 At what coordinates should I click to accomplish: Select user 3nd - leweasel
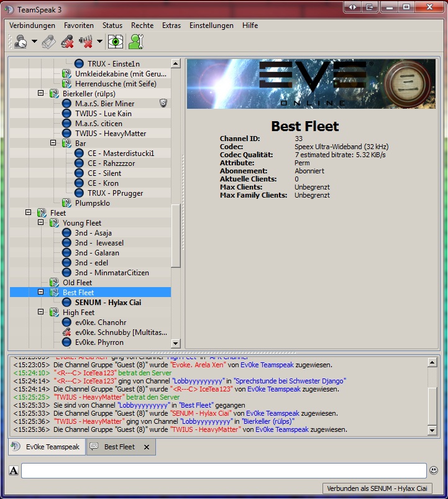[x=99, y=243]
